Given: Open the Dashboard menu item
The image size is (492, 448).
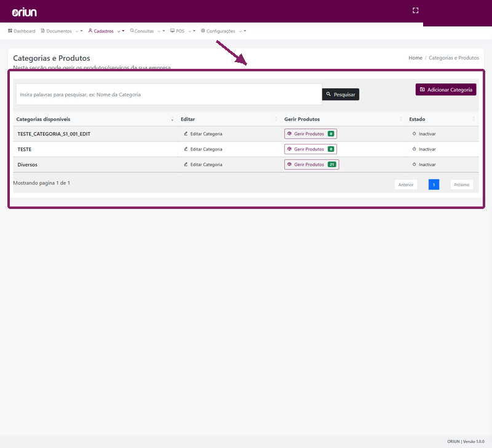Looking at the screenshot, I should click(x=22, y=31).
